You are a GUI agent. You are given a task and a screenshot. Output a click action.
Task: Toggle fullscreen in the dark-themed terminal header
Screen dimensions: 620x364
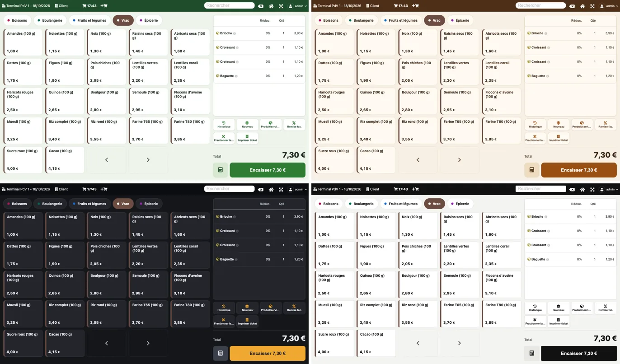tap(281, 189)
